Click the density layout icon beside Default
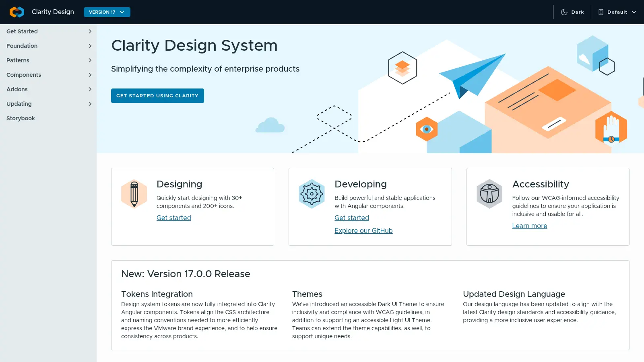The image size is (644, 362). (601, 12)
